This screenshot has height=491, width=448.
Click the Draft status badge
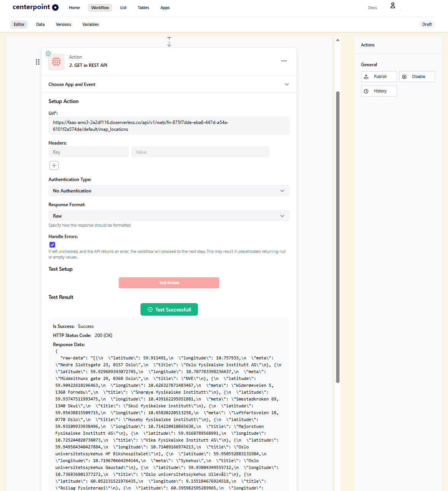(x=427, y=24)
